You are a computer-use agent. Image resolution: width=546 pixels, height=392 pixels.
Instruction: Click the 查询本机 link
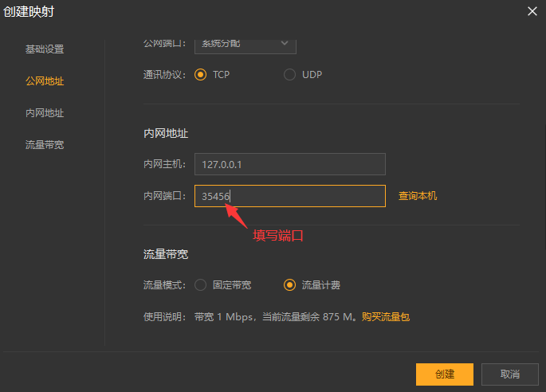418,196
